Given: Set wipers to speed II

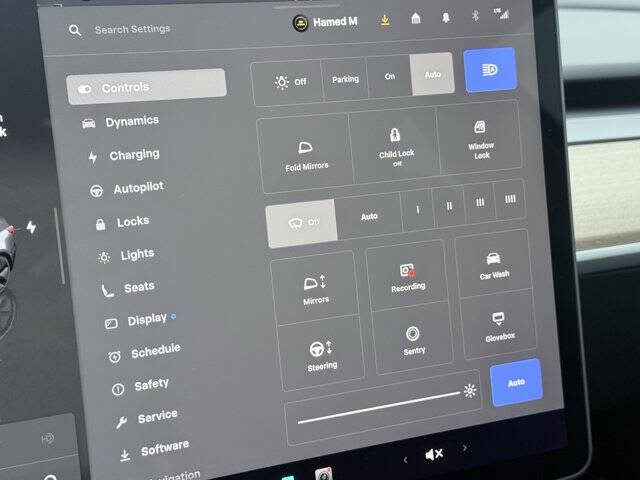Looking at the screenshot, I should click(449, 206).
